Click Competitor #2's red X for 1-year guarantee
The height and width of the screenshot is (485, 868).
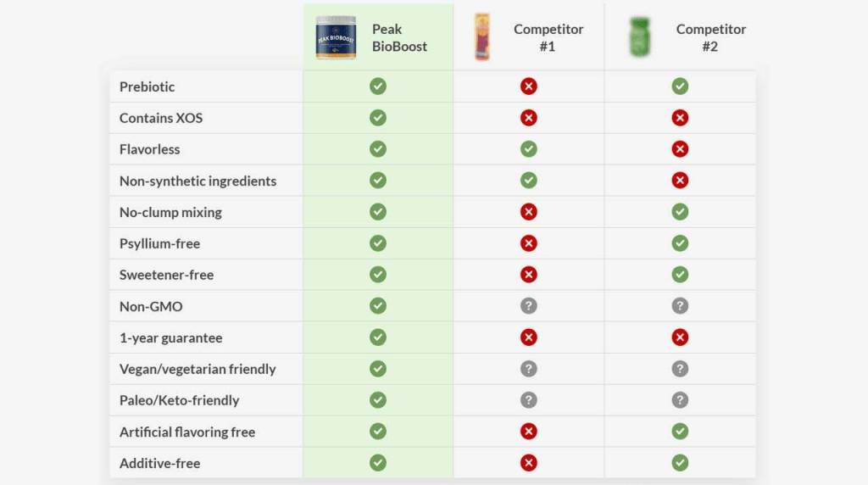click(x=680, y=337)
